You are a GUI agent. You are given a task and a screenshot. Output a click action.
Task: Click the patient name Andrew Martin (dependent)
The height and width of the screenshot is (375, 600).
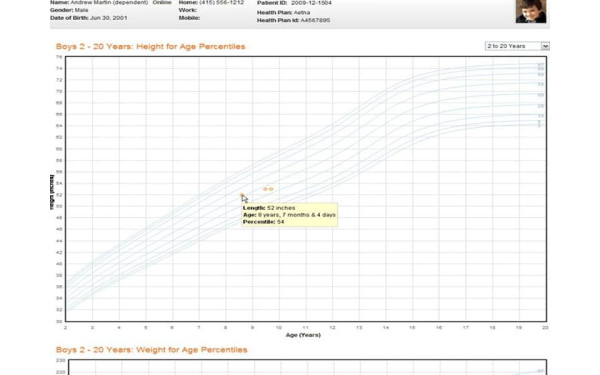pyautogui.click(x=109, y=2)
